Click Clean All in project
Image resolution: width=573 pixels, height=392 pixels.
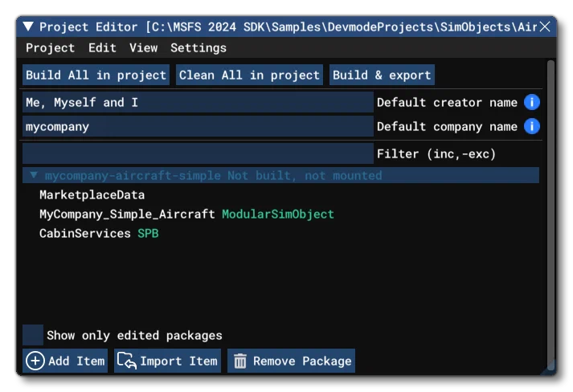coord(249,76)
